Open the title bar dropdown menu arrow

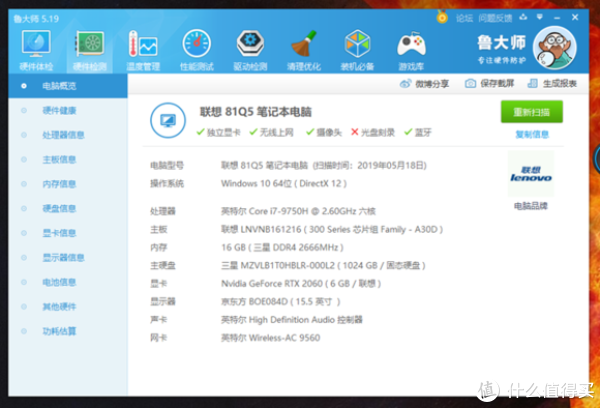click(x=540, y=17)
